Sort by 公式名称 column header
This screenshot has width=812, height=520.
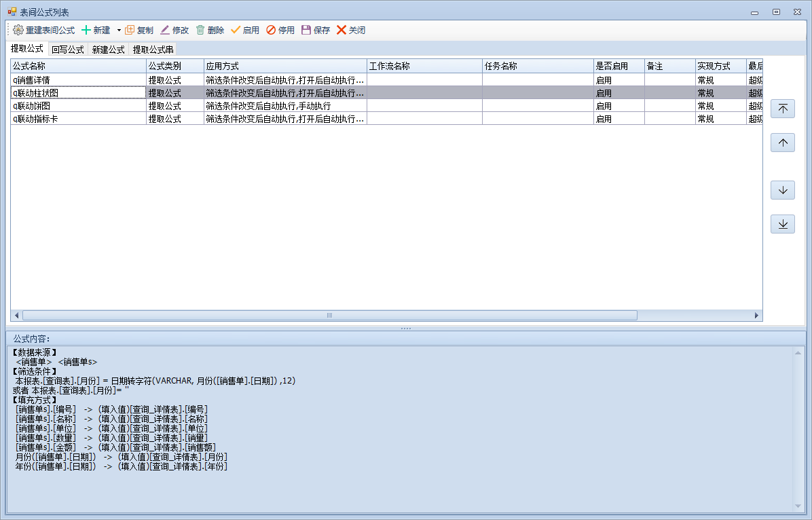tap(78, 67)
